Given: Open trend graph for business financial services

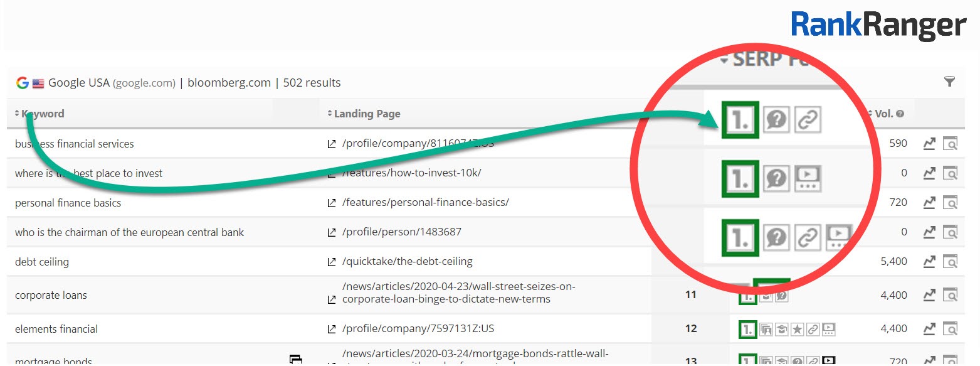Looking at the screenshot, I should click(929, 144).
